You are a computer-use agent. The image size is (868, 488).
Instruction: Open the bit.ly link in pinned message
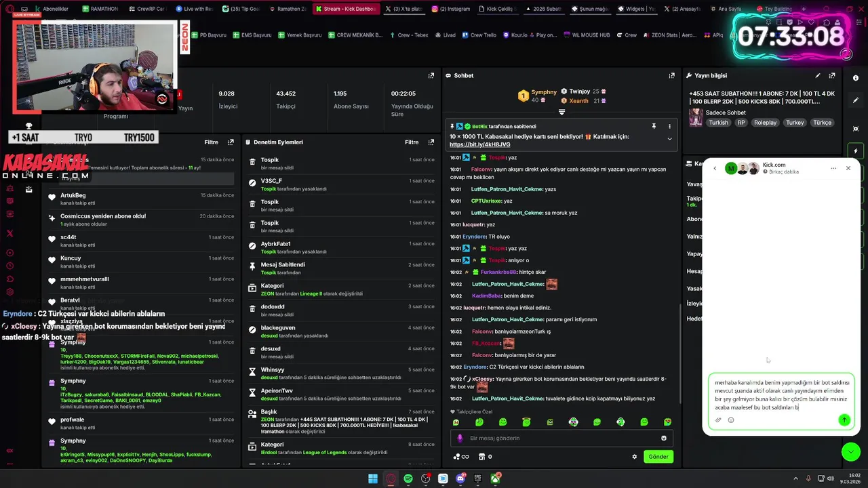tap(480, 144)
